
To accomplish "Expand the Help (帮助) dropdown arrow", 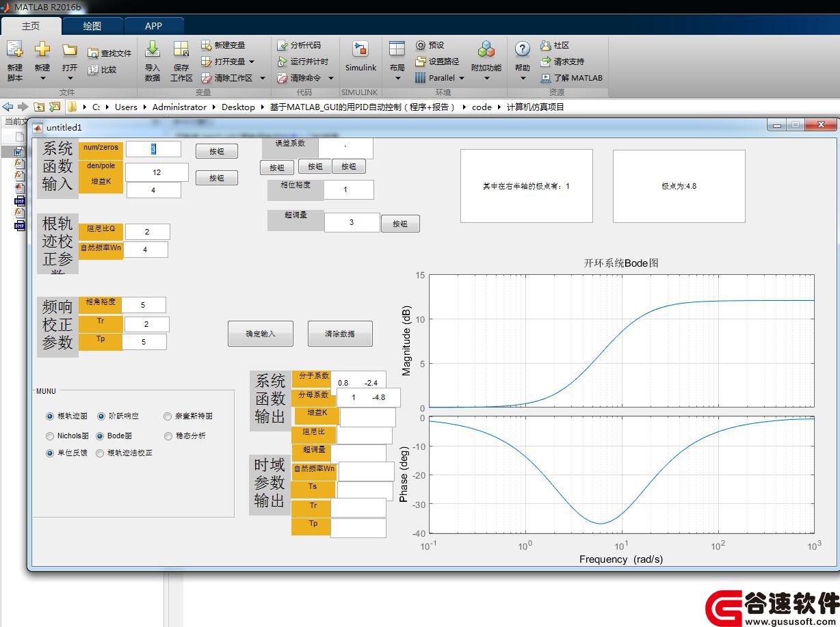I will (522, 79).
